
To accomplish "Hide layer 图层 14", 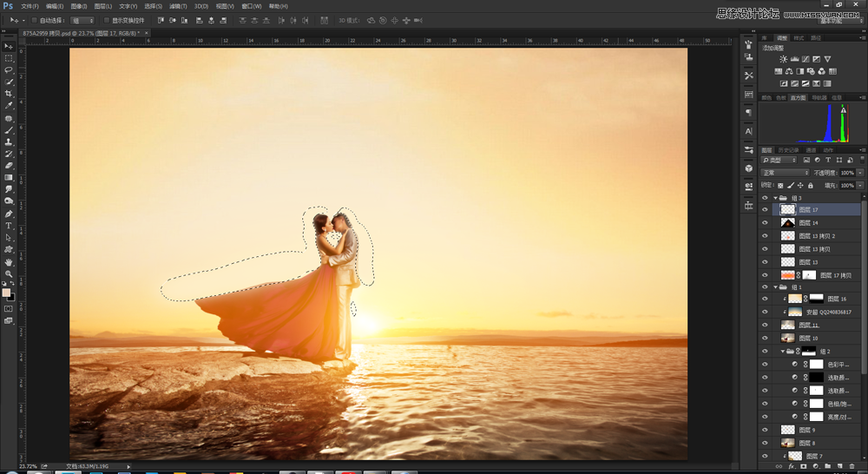I will (x=765, y=222).
